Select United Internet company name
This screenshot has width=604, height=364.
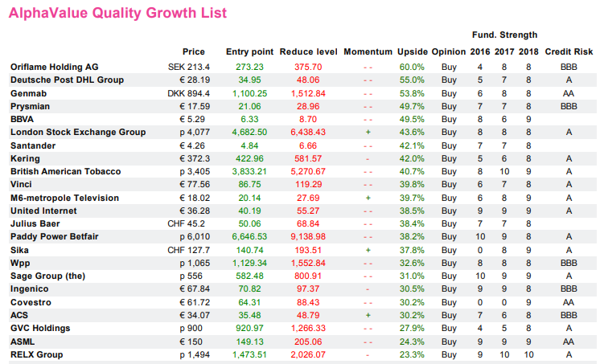[43, 211]
